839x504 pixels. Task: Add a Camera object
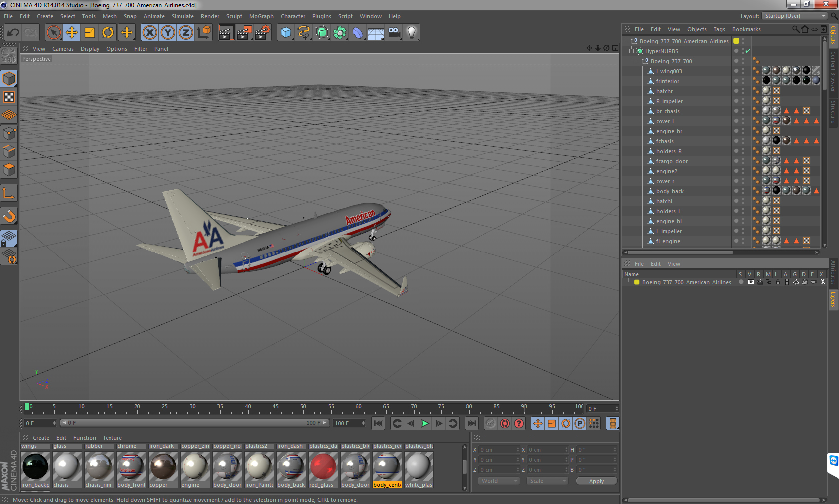pyautogui.click(x=394, y=33)
